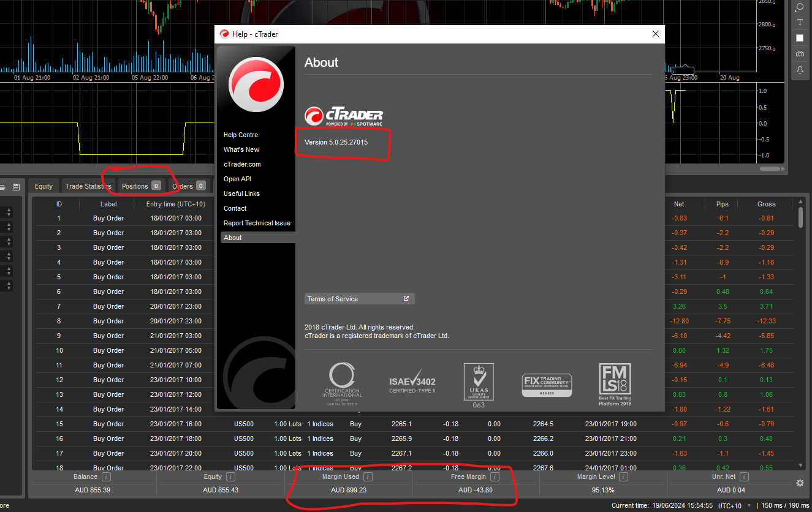Click Pips value -7.75 in the table

click(723, 321)
